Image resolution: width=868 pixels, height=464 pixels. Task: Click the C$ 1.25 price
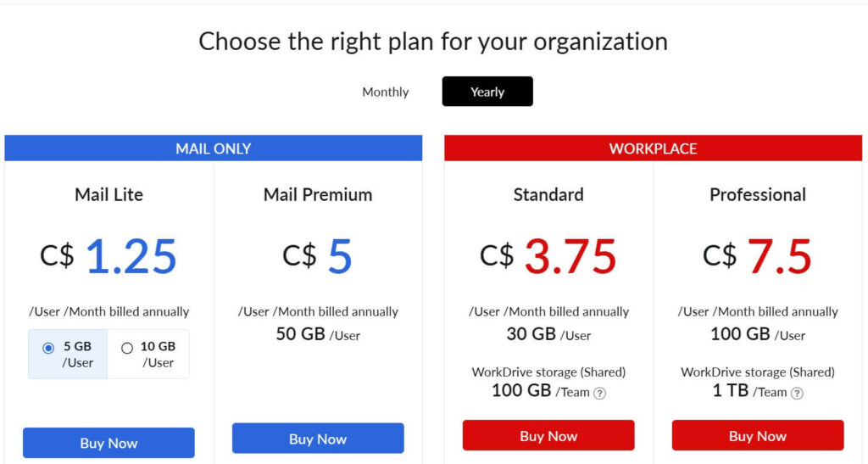tap(108, 256)
